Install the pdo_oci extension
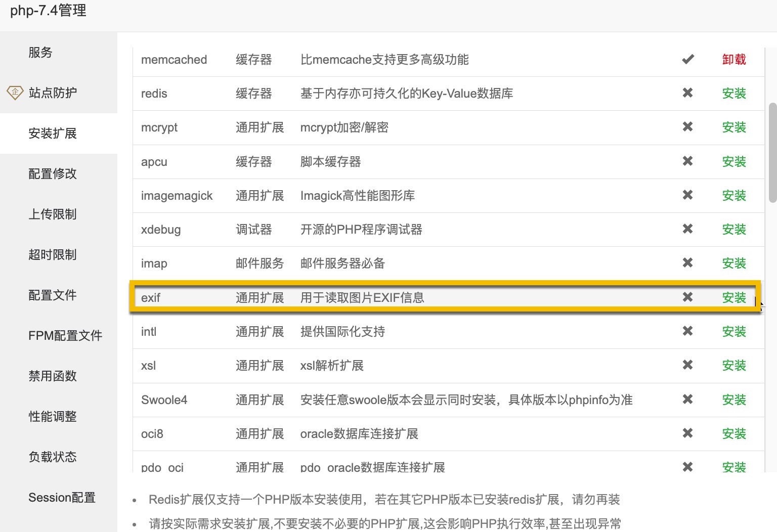The height and width of the screenshot is (532, 777). coord(734,467)
